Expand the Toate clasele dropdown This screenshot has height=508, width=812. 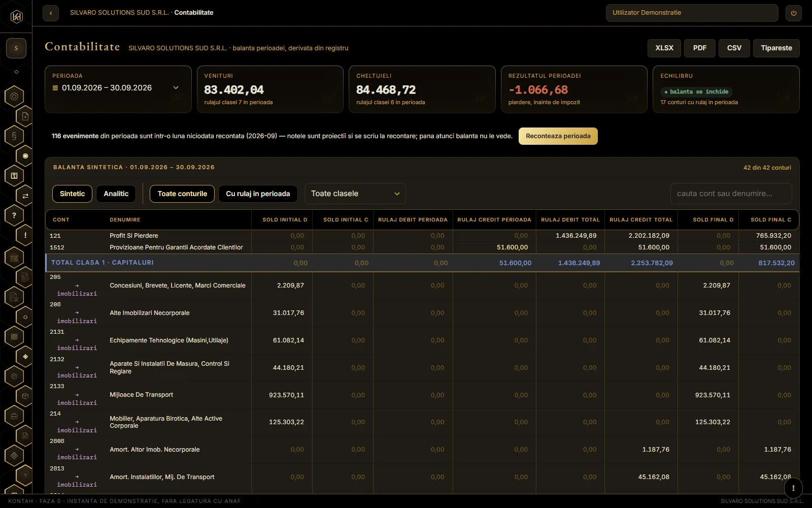(355, 194)
